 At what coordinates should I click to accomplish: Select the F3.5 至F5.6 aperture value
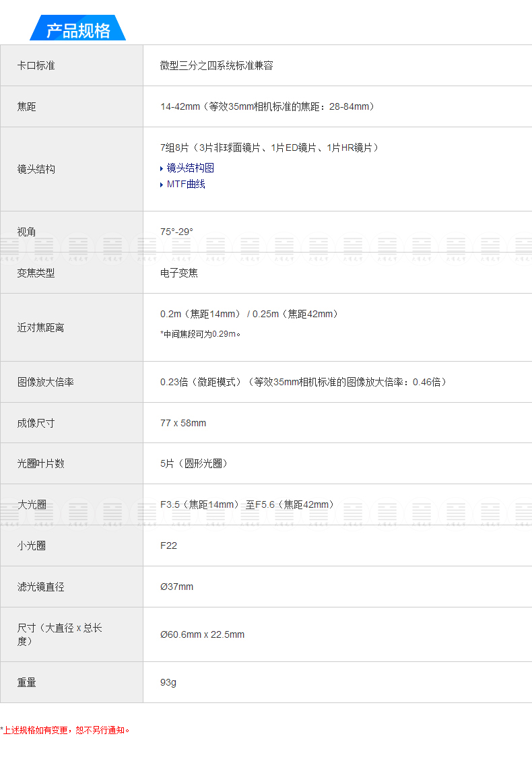pos(247,505)
